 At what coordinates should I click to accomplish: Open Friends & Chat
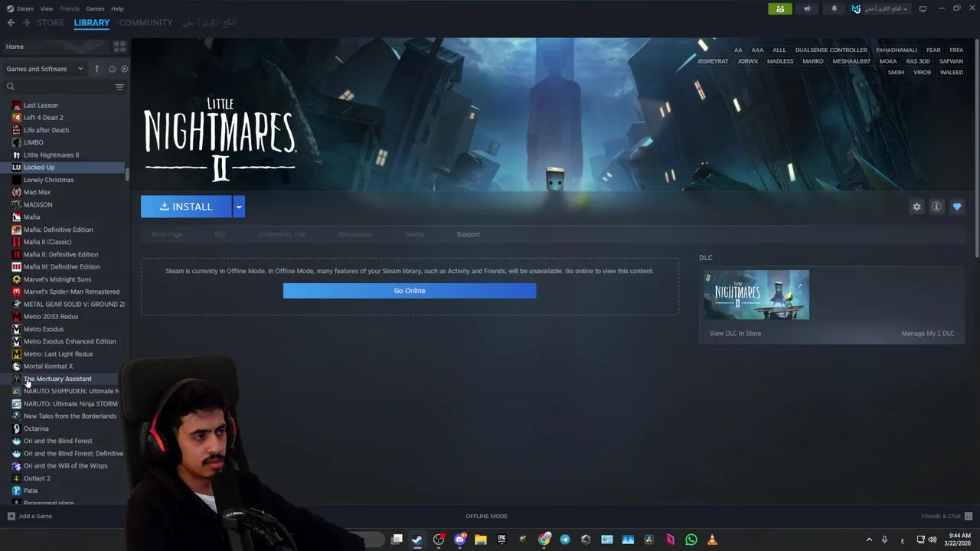tap(946, 517)
